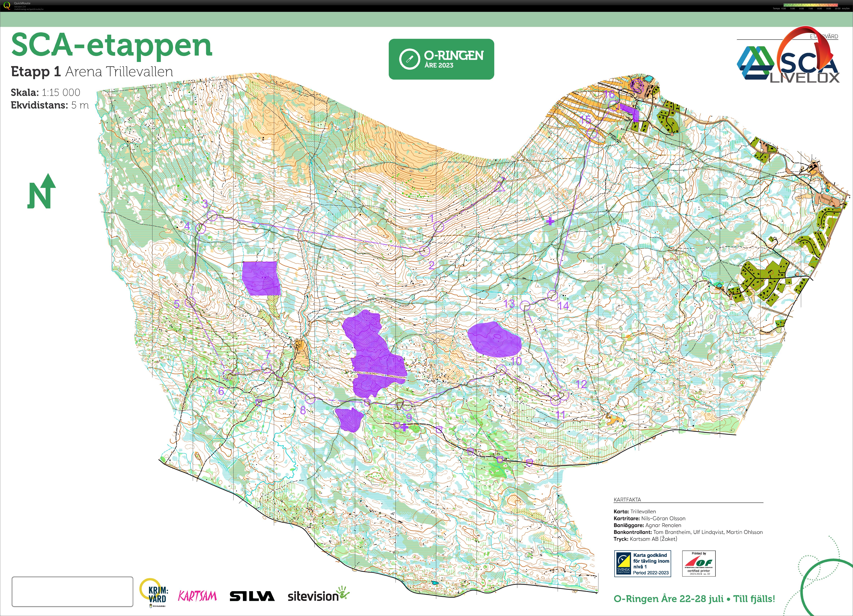Click 'Kartritare: Nils-Göran Olsson' line

click(x=650, y=518)
